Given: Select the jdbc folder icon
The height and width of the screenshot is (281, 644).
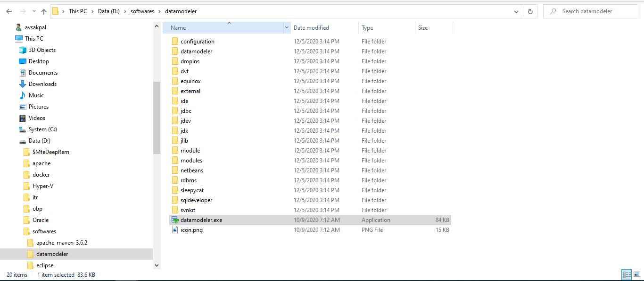Looking at the screenshot, I should pyautogui.click(x=175, y=111).
